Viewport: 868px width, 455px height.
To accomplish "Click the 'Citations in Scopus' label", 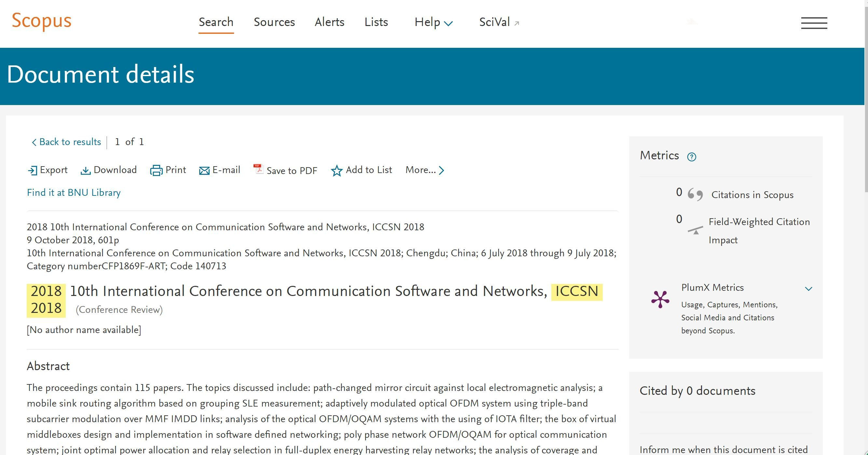I will click(x=752, y=195).
